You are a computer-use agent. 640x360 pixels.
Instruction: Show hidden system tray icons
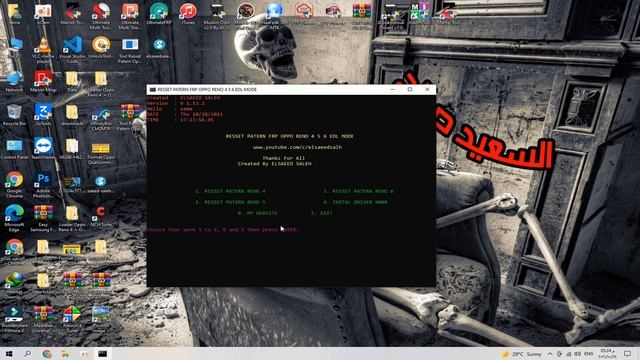coord(550,354)
